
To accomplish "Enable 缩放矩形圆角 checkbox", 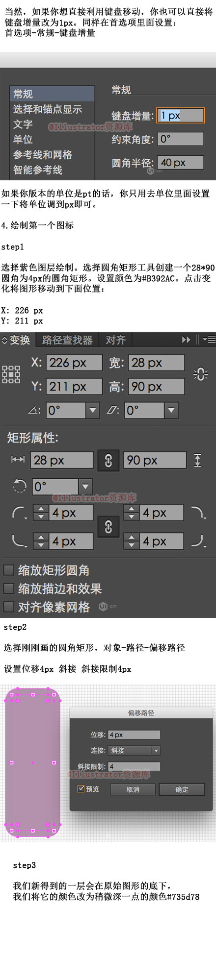I will [8, 570].
